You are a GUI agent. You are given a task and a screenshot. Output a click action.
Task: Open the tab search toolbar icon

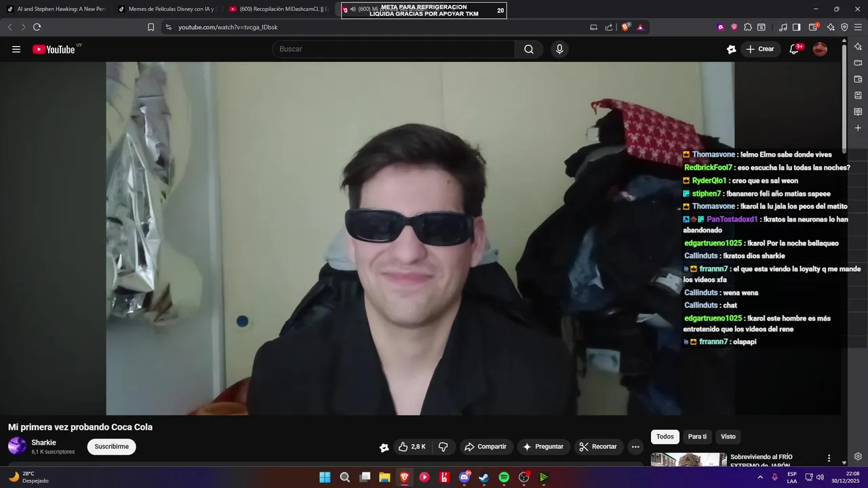click(x=762, y=27)
